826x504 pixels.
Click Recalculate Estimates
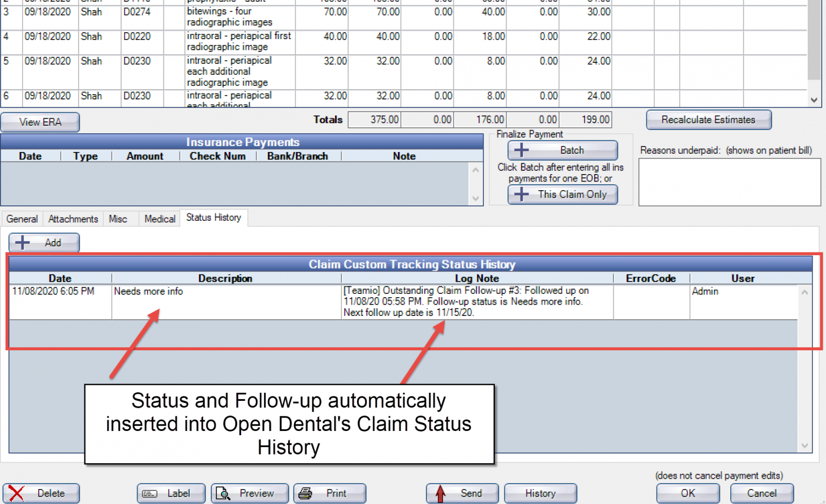tap(708, 119)
